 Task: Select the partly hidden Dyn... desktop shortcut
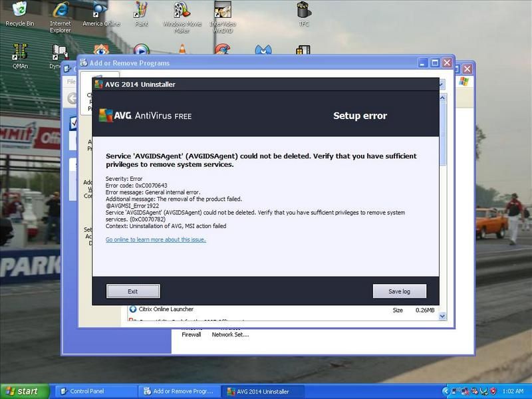click(60, 56)
